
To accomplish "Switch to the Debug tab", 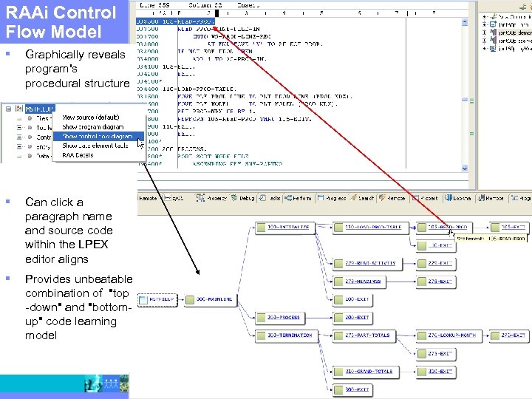I will point(243,198).
